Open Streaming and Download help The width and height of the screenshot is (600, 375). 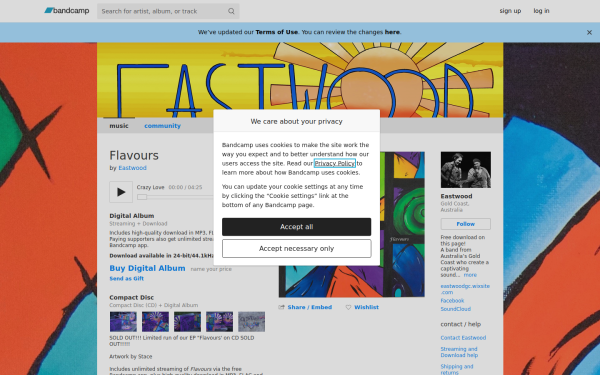tap(459, 352)
